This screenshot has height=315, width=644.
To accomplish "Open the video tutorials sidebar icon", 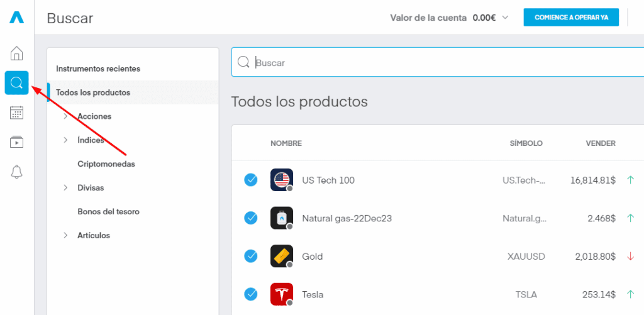I will (x=17, y=141).
